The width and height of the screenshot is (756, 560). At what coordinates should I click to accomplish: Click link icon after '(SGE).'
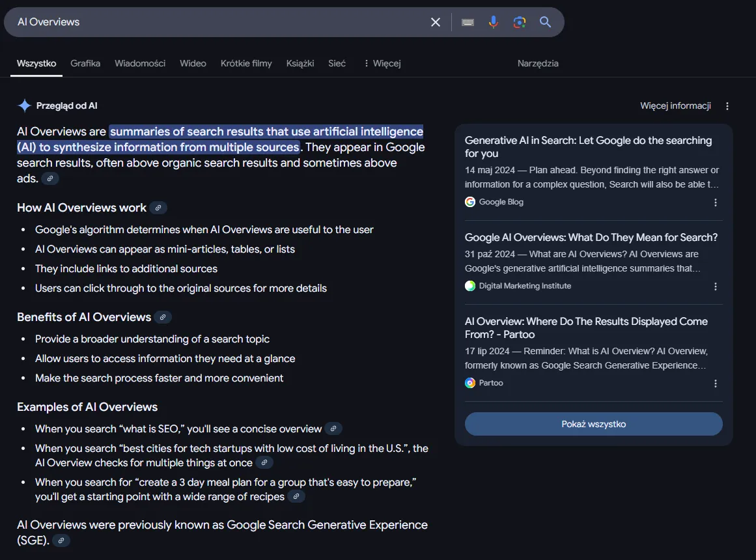[61, 540]
